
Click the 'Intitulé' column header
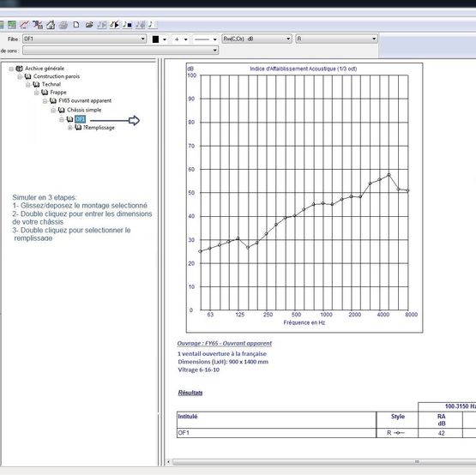click(x=276, y=420)
